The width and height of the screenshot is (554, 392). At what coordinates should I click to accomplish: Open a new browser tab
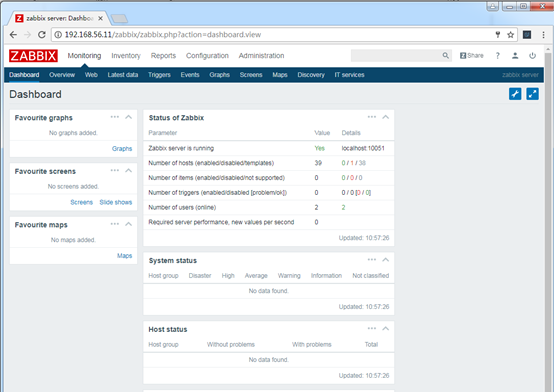point(119,19)
